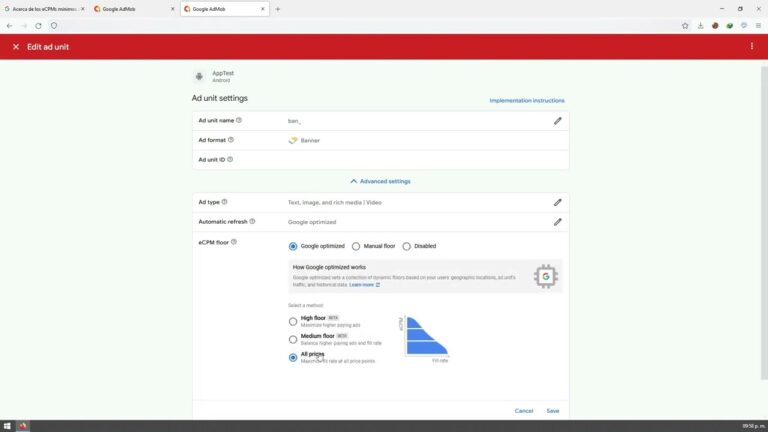Click the green browser extension icon
The image size is (768, 432).
[x=730, y=25]
